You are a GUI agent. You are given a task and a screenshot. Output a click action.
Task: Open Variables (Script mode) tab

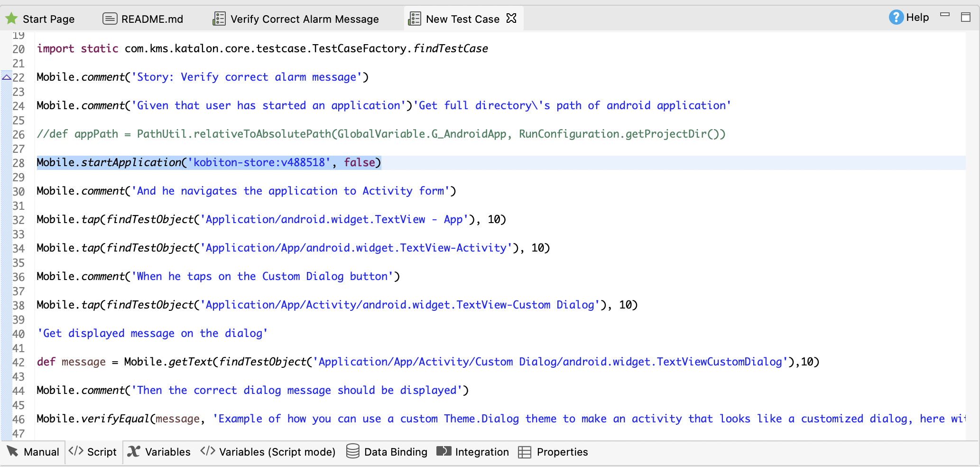point(268,452)
